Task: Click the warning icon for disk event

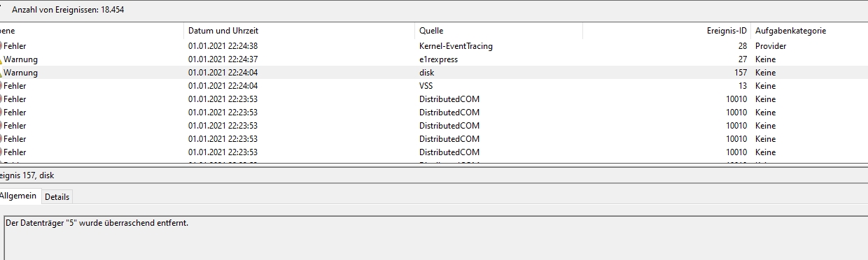Action: click(1, 73)
